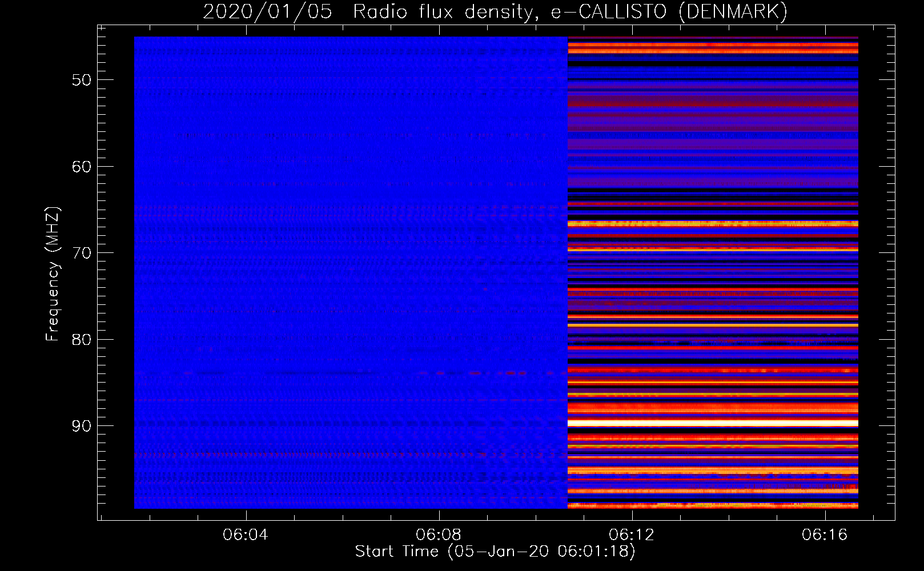Click the 'e-CALLISTO (DENMARK)' title text

point(669,11)
